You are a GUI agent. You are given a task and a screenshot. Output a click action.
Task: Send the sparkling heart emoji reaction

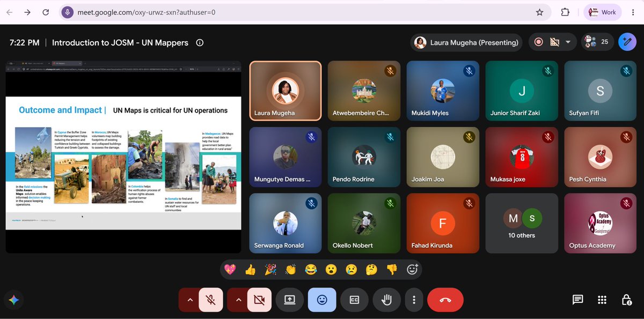click(x=230, y=269)
